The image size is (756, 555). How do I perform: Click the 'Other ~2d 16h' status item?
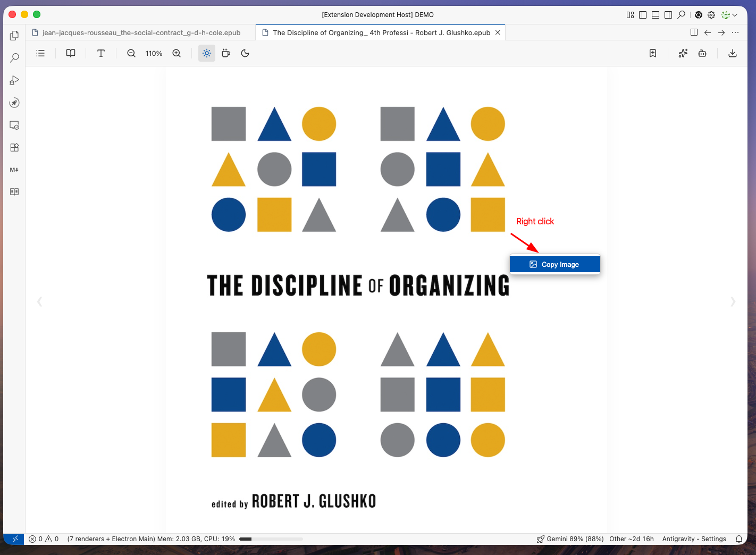tap(632, 539)
